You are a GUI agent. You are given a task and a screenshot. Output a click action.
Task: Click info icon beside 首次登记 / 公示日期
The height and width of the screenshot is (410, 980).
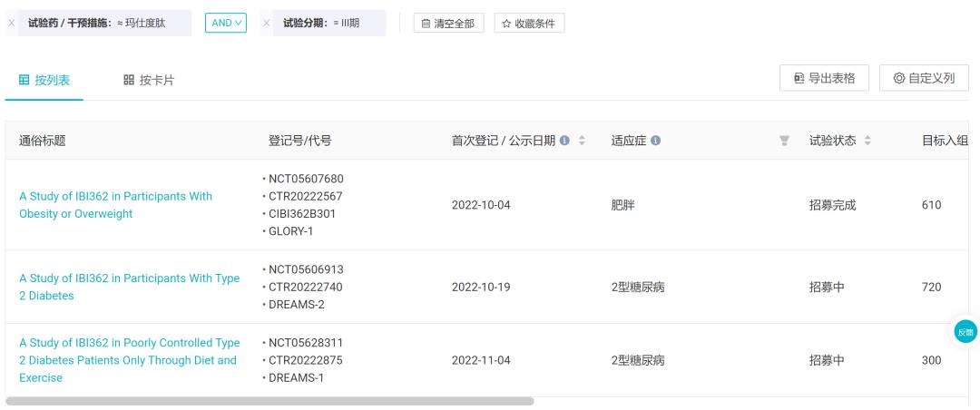point(564,141)
